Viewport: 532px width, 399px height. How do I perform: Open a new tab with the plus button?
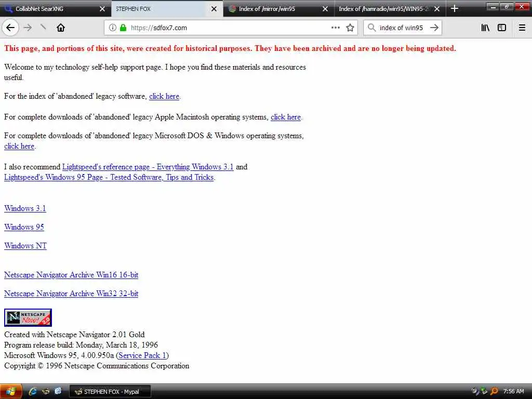tap(455, 9)
